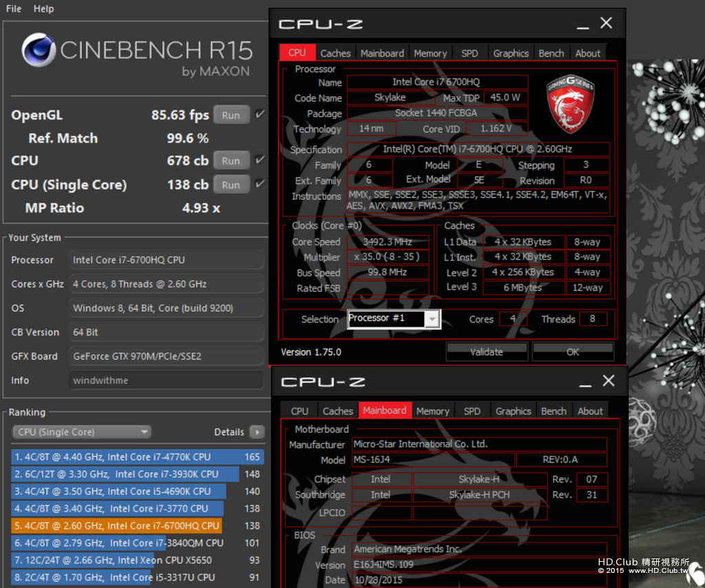The image size is (705, 588).
Task: Select SPD tab in lower CPU-Z window
Action: [472, 411]
